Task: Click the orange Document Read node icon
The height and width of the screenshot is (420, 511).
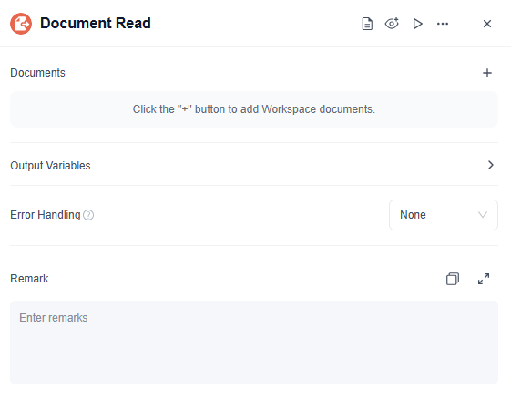Action: [21, 24]
